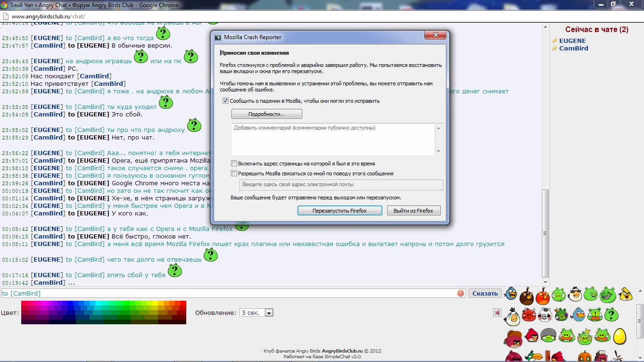Image resolution: width=644 pixels, height=362 pixels.
Task: Insert the white pig with red cheeks emoticon
Action: (545, 314)
